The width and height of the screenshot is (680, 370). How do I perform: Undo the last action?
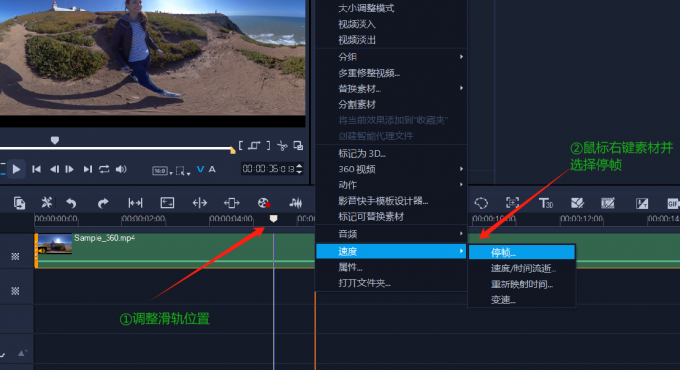[x=71, y=203]
